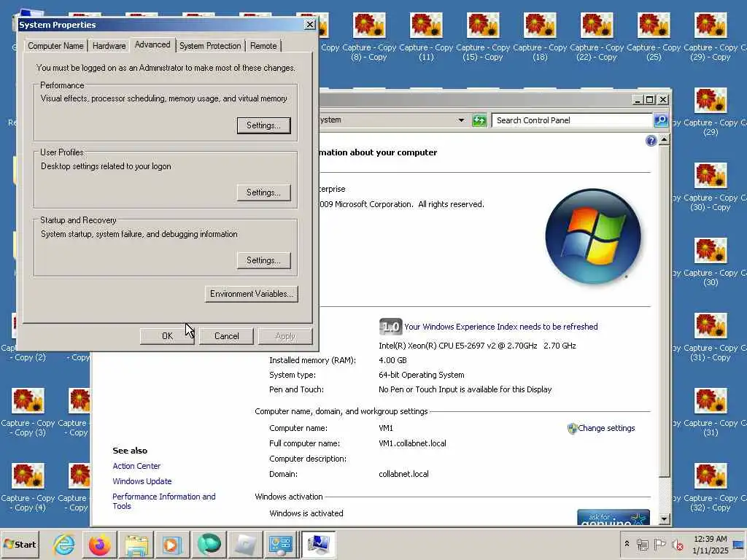Screen dimensions: 747x560
Task: Select the Advanced tab
Action: (152, 44)
